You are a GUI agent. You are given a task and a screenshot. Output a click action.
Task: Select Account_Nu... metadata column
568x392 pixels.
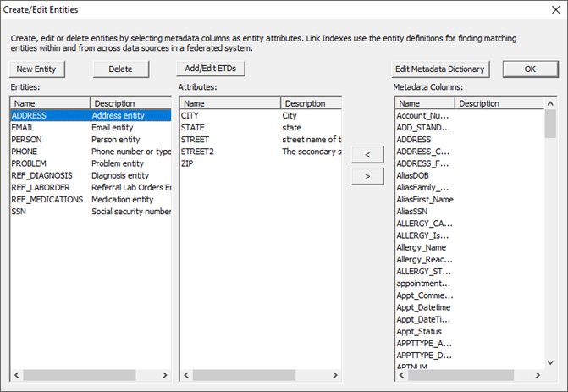coord(422,116)
